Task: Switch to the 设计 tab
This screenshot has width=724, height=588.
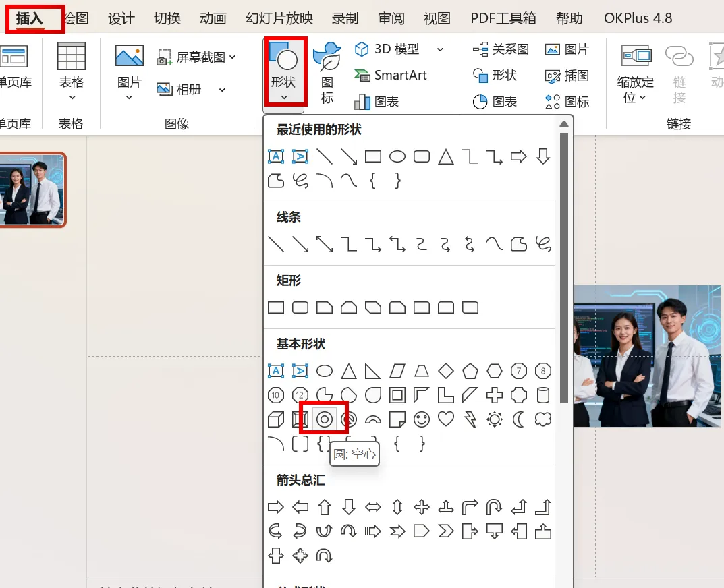Action: tap(121, 18)
